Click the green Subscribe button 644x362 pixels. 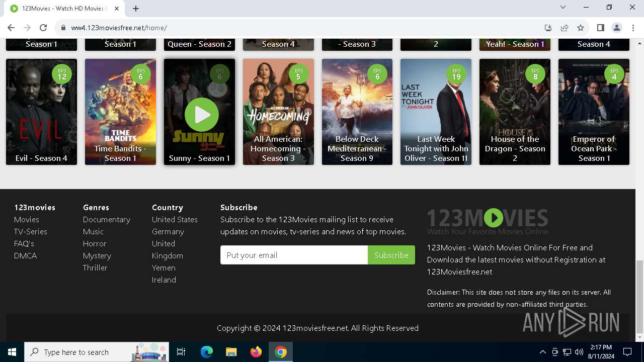click(391, 255)
